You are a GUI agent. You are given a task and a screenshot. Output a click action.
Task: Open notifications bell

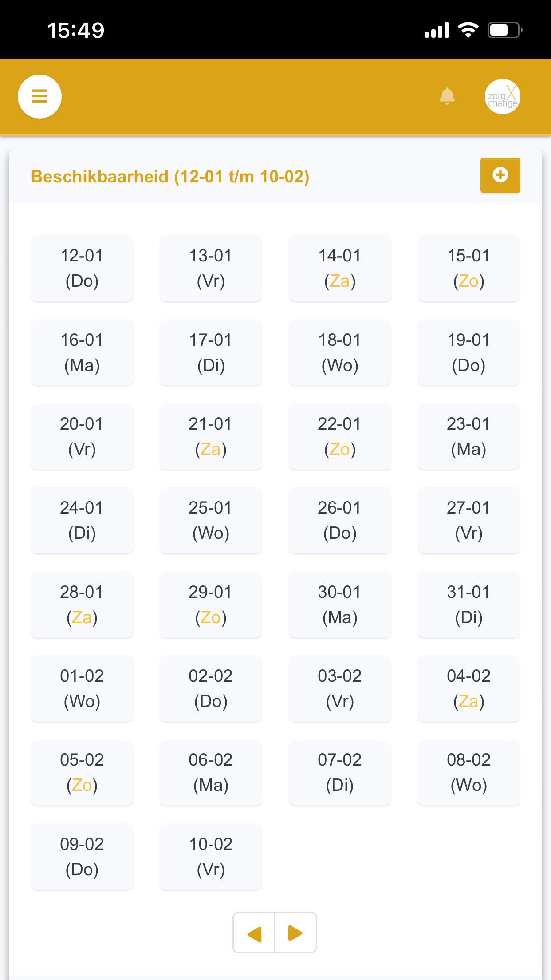[447, 96]
